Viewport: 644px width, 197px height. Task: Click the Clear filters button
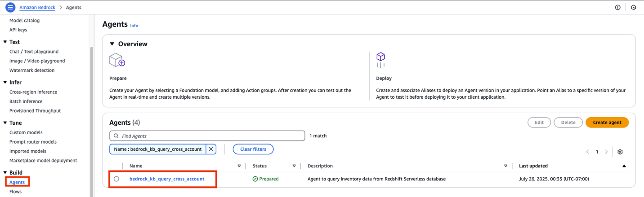(x=253, y=149)
